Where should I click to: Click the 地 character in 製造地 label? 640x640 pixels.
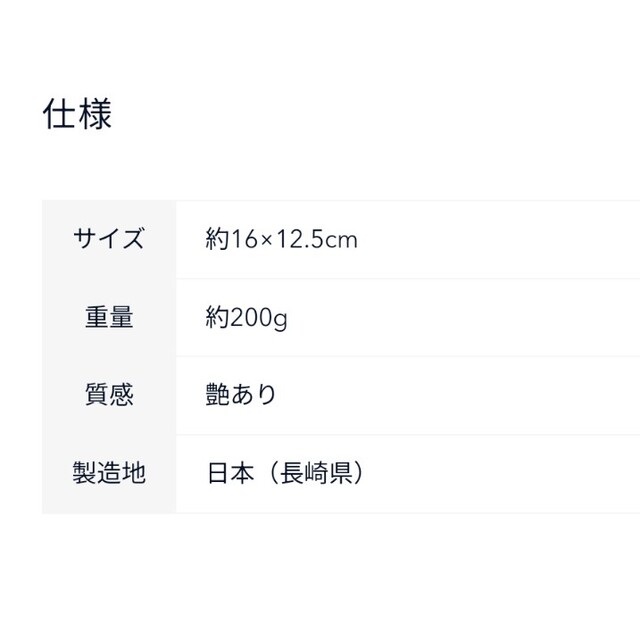[x=133, y=473]
